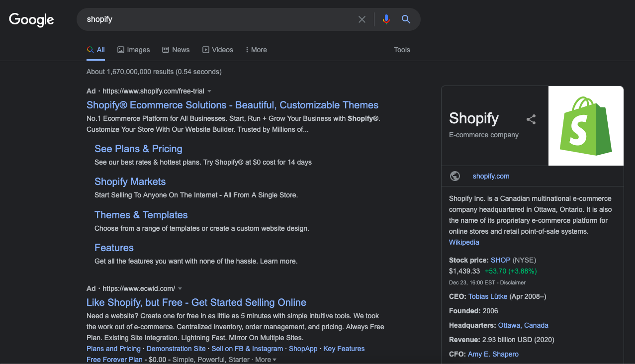Open Sell on FB & Instagram link

point(247,349)
